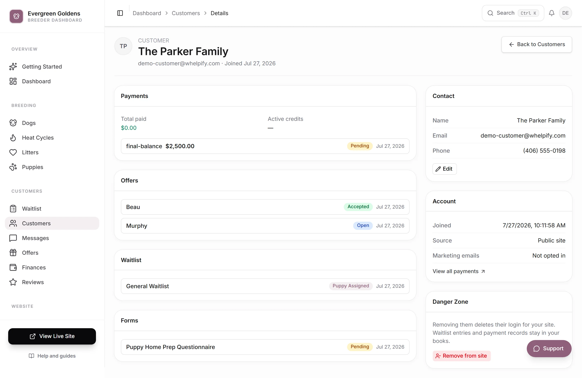
Task: Click the Reviews star icon
Action: click(x=13, y=282)
